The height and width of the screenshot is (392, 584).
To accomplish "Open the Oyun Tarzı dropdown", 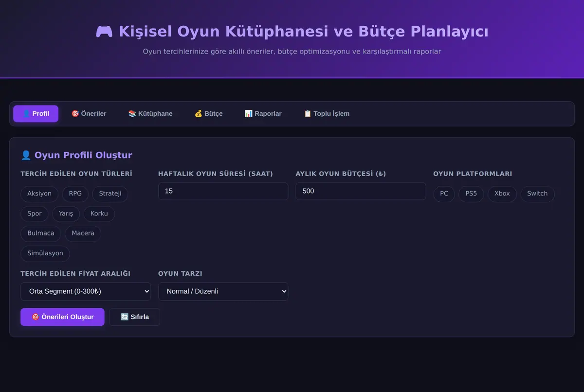I will point(223,291).
